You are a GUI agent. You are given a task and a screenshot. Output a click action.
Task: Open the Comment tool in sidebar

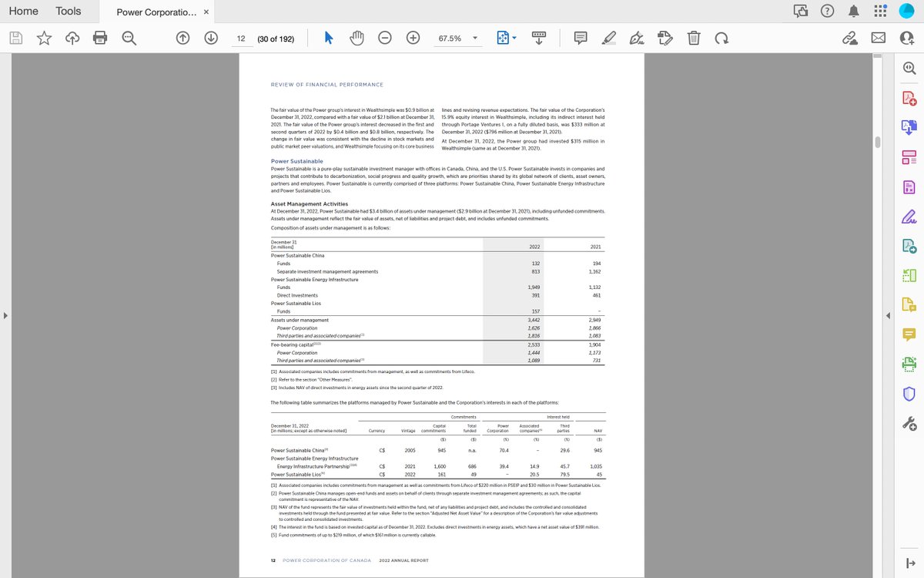pos(909,334)
